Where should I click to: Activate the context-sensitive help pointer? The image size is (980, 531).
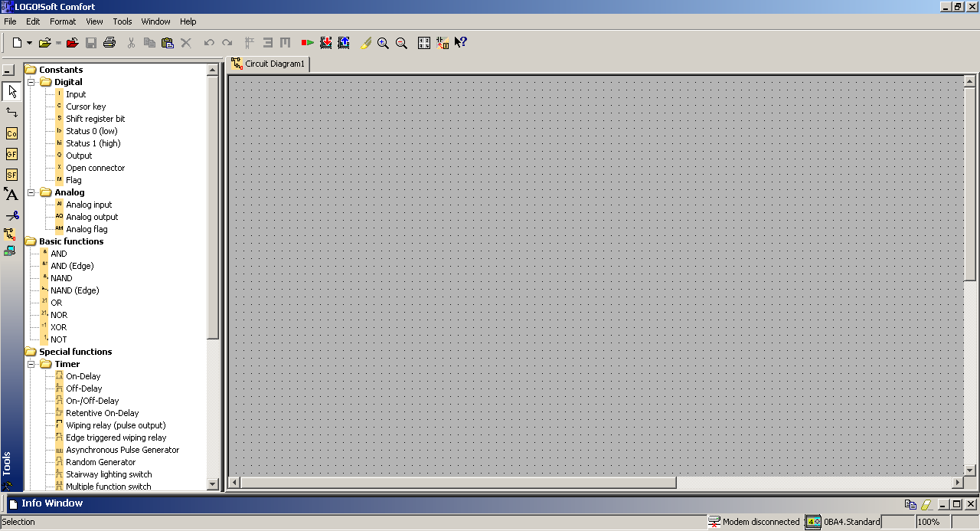click(x=461, y=43)
